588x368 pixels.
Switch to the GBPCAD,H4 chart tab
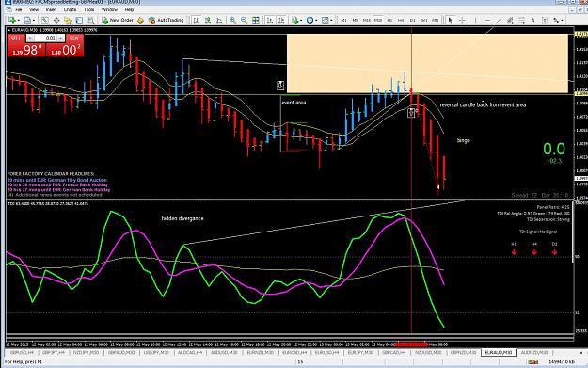coord(394,353)
